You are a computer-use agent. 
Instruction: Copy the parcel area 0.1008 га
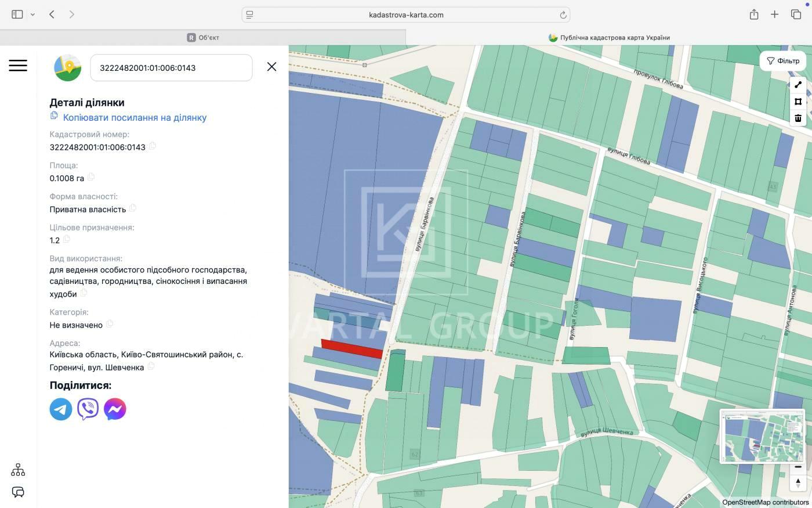pyautogui.click(x=91, y=178)
